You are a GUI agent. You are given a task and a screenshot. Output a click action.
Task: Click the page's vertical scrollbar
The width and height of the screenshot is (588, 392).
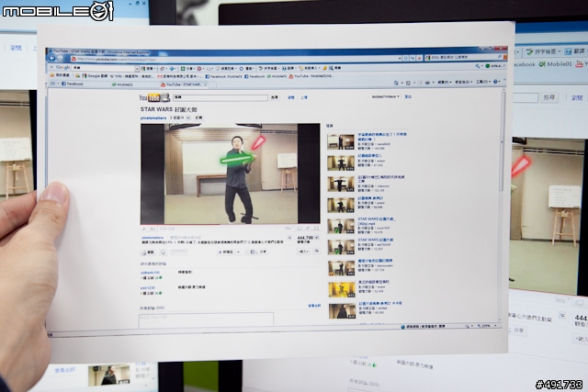pos(502,203)
